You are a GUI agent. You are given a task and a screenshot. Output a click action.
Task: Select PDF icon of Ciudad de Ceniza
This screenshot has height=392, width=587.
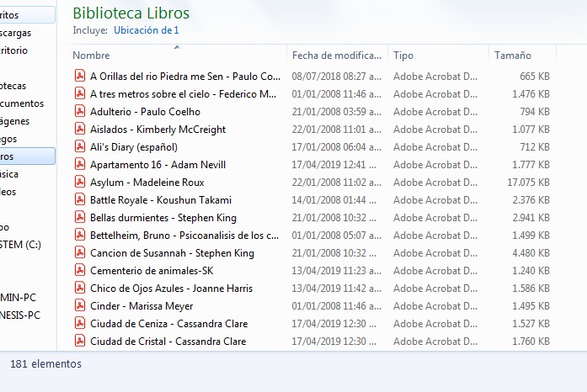[x=80, y=323]
